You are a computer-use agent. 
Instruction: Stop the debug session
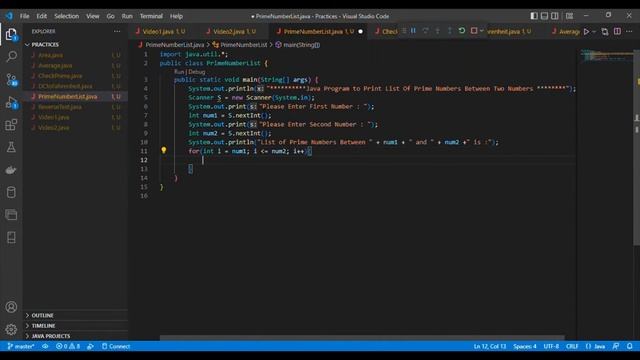474,31
